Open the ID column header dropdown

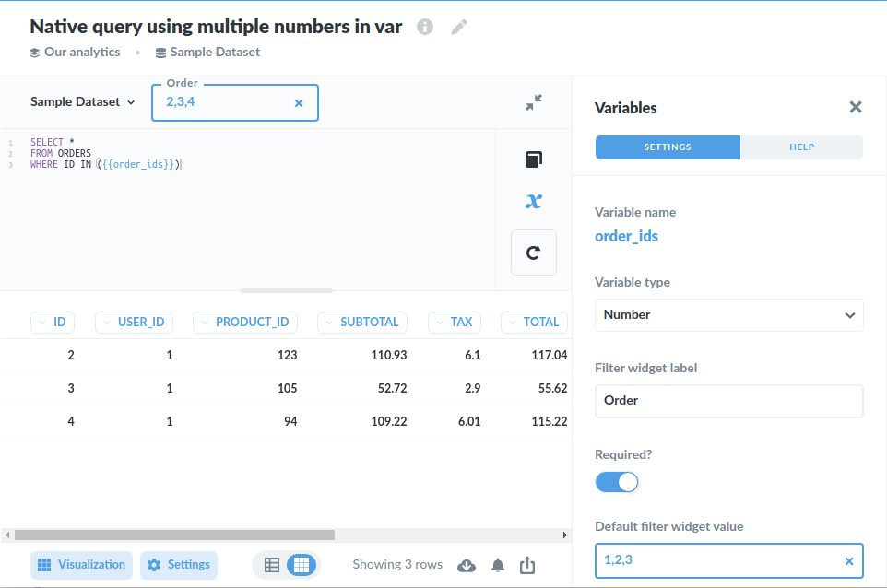(53, 322)
